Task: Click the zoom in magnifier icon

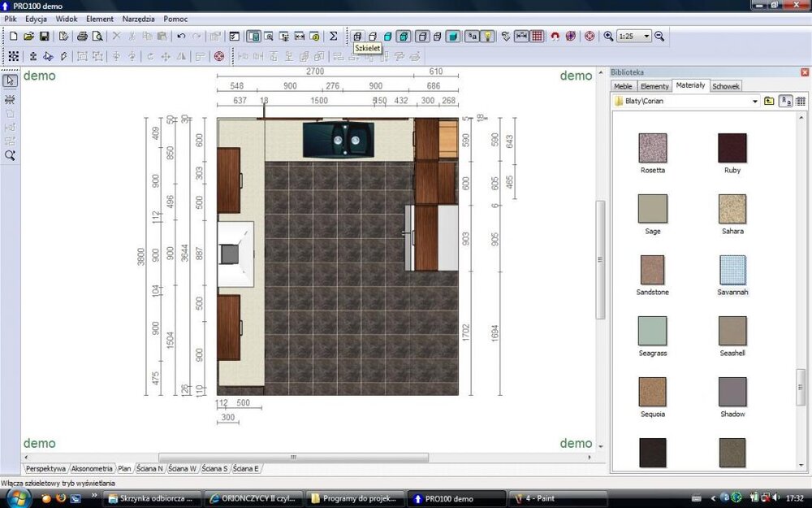Action: point(608,37)
